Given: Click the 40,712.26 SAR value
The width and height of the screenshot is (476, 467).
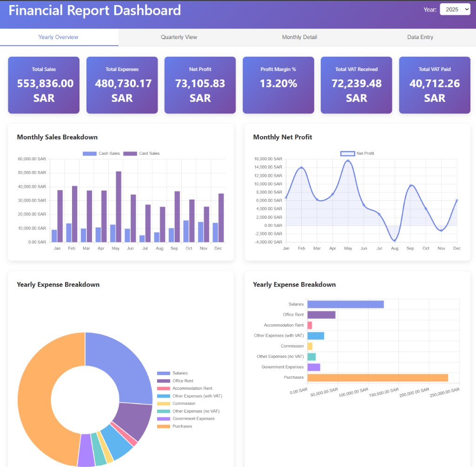Looking at the screenshot, I should click(x=435, y=91).
